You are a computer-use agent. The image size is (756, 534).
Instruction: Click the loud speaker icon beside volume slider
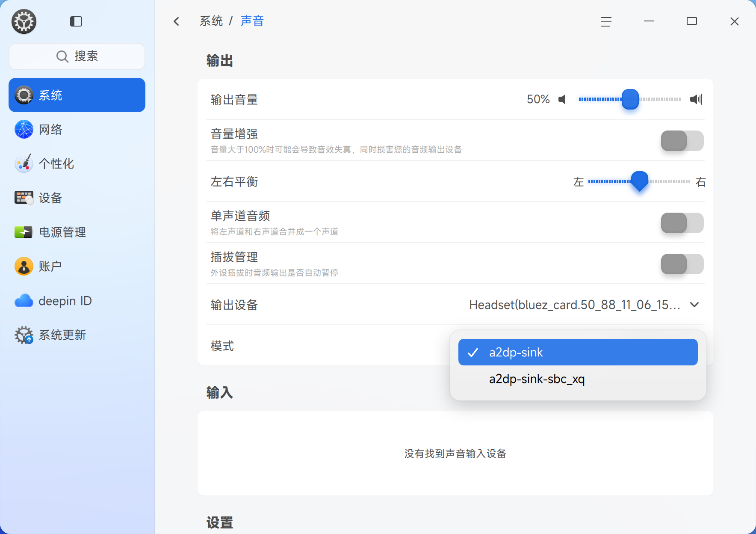696,99
